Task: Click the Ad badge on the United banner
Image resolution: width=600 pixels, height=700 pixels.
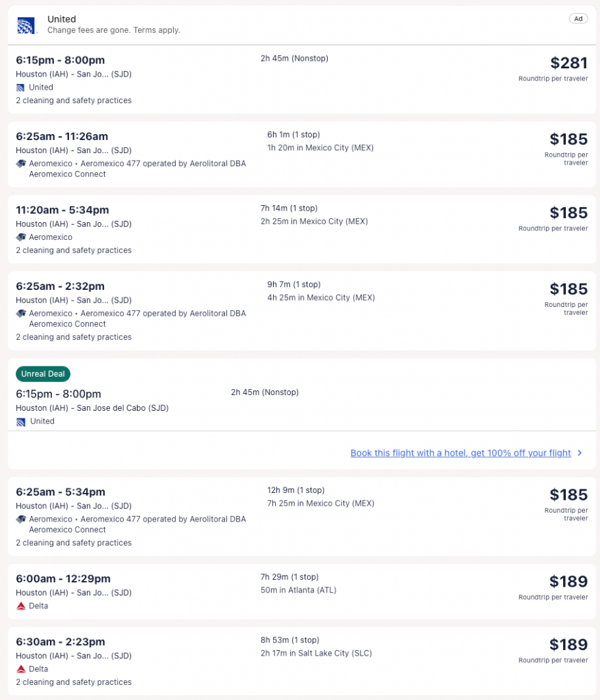Action: coord(578,18)
